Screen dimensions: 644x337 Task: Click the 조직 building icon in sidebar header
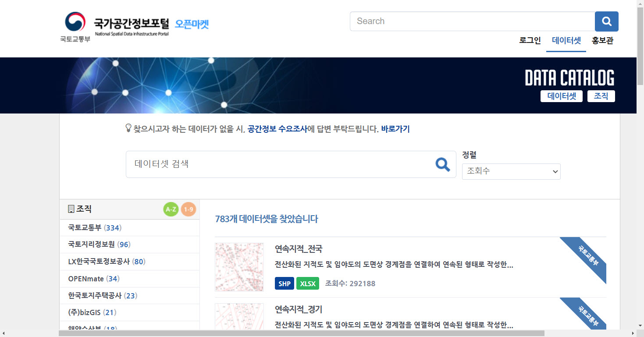[x=71, y=209]
